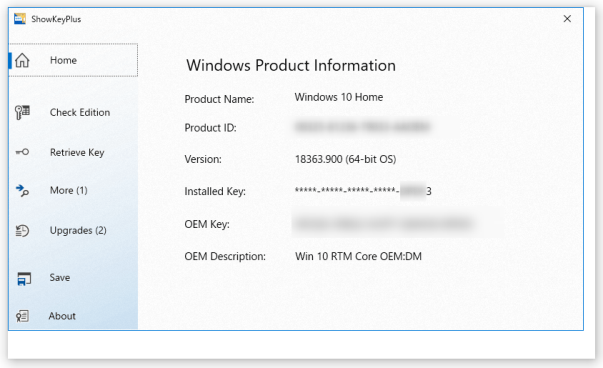Close the ShowKeyPlus window

[567, 18]
